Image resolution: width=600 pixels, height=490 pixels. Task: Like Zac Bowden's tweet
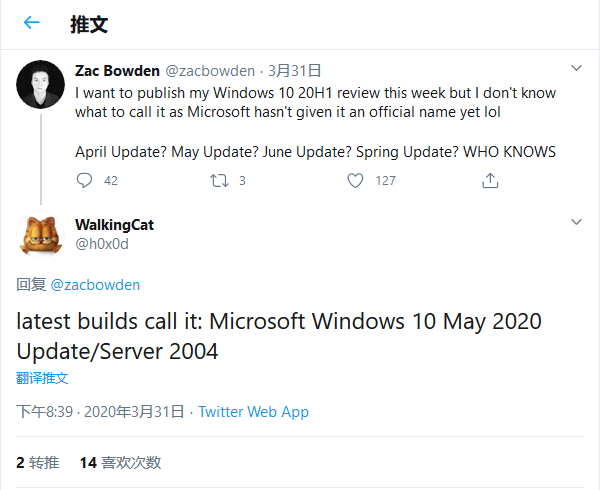pyautogui.click(x=355, y=180)
